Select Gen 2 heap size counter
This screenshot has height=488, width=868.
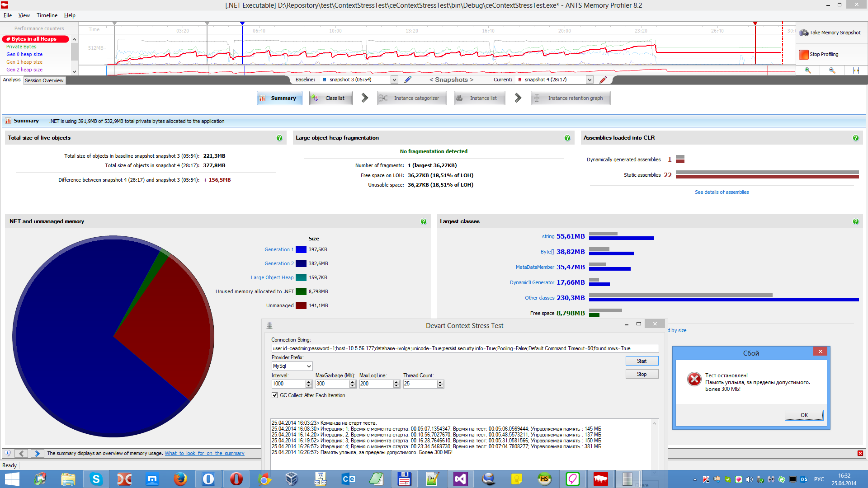24,70
